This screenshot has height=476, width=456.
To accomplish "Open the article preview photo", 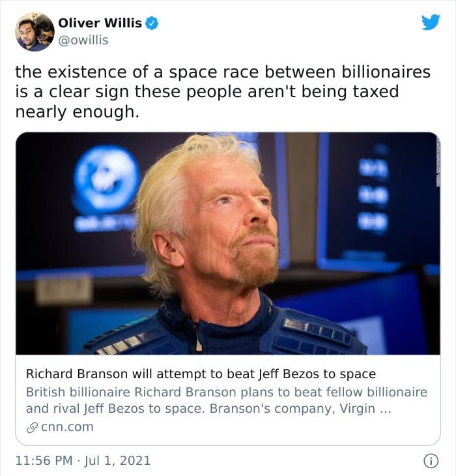I will tap(228, 243).
